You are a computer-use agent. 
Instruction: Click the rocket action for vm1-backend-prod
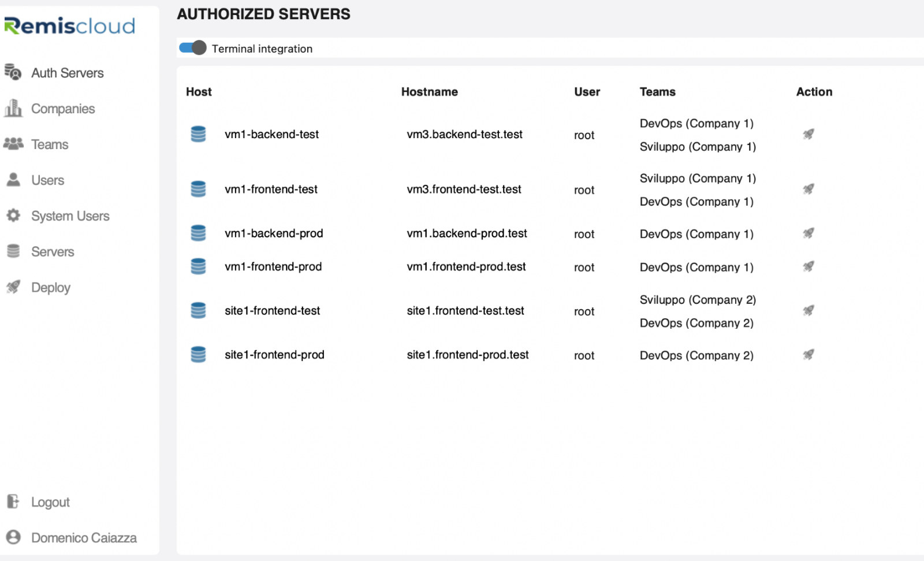pyautogui.click(x=808, y=233)
